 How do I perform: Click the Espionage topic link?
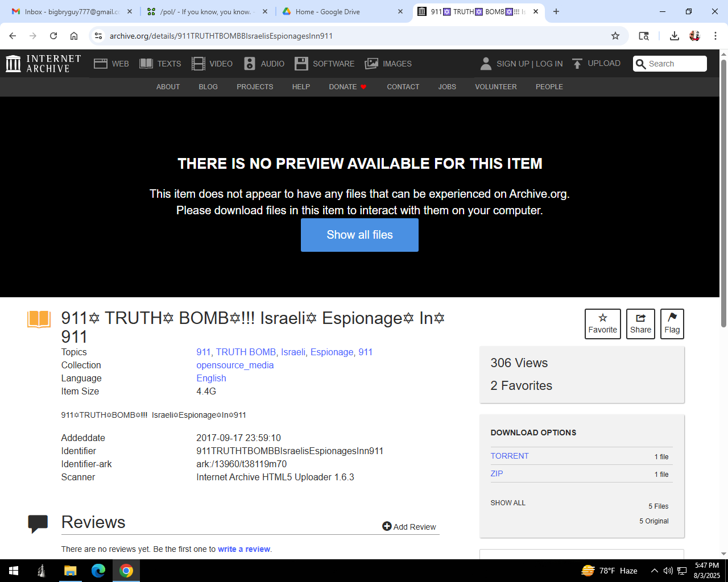[332, 352]
